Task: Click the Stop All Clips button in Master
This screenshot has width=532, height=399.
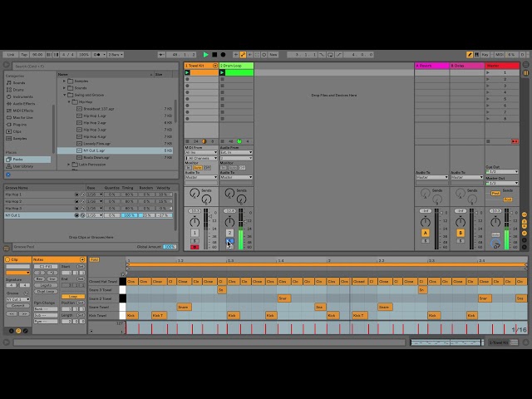Action: [488, 141]
